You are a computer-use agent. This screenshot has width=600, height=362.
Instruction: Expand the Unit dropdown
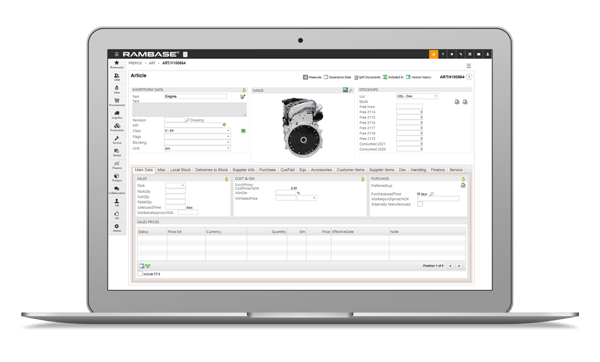click(197, 148)
